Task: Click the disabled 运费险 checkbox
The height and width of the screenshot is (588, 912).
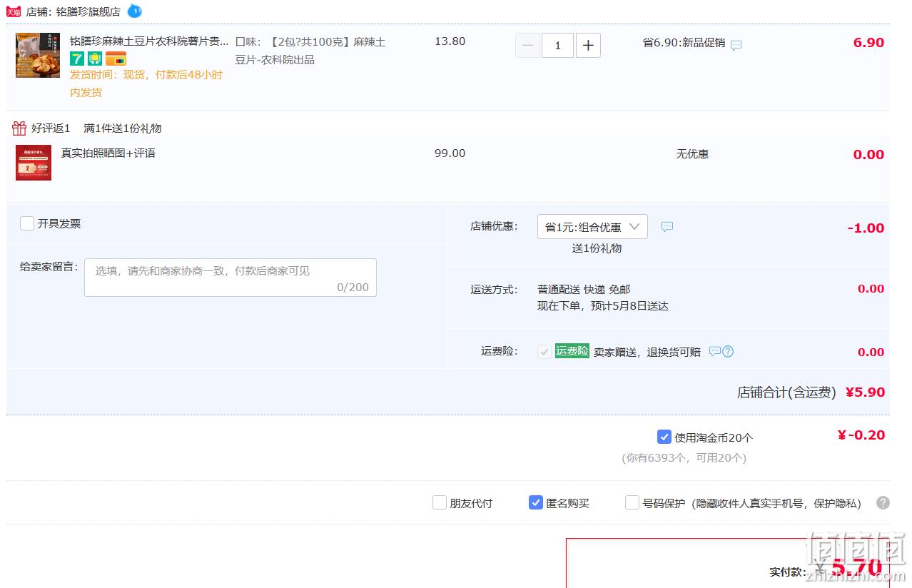Action: click(544, 351)
